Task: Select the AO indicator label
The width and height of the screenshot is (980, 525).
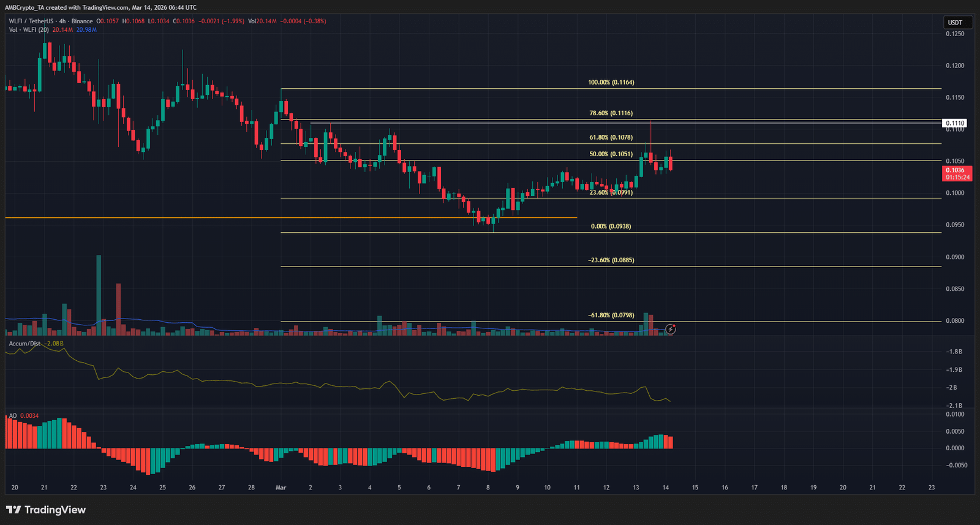Action: [x=13, y=416]
